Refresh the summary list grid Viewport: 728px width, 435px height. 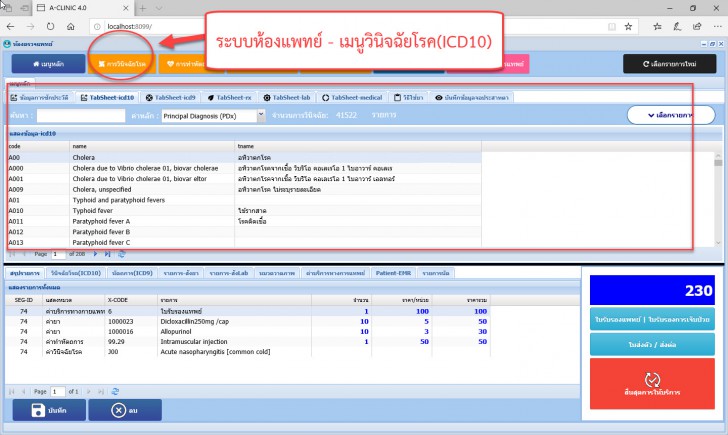point(115,391)
